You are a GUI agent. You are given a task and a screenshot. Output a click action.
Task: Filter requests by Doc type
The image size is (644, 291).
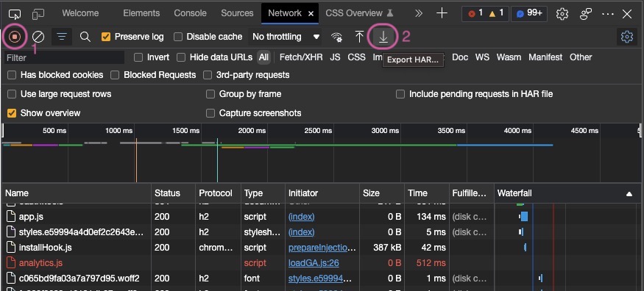[x=460, y=57]
